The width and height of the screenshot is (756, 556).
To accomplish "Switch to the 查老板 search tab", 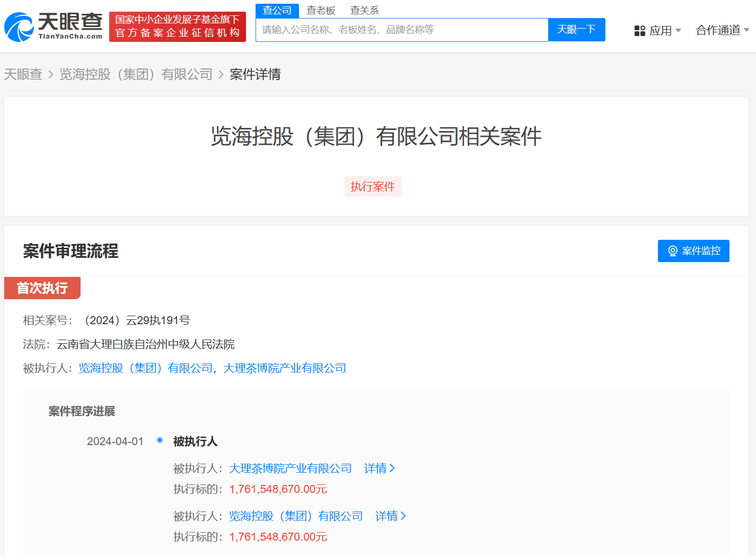I will click(321, 11).
